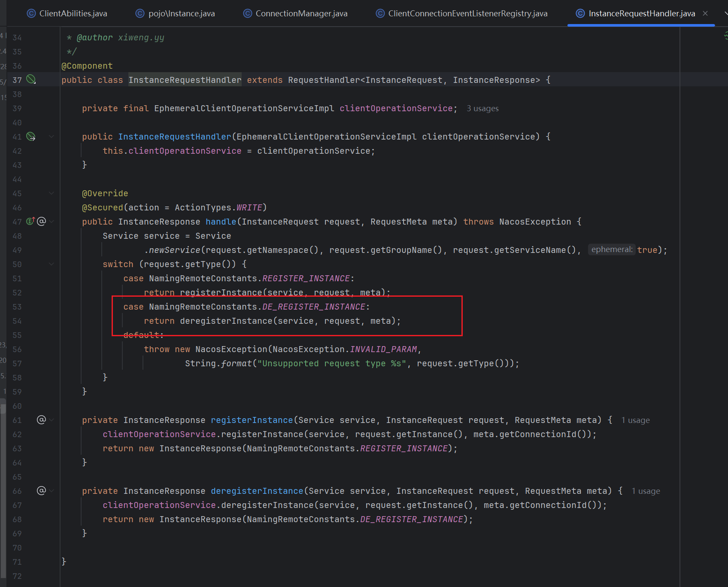Open the pojo\Instance.java tab
728x587 pixels.
(x=181, y=14)
